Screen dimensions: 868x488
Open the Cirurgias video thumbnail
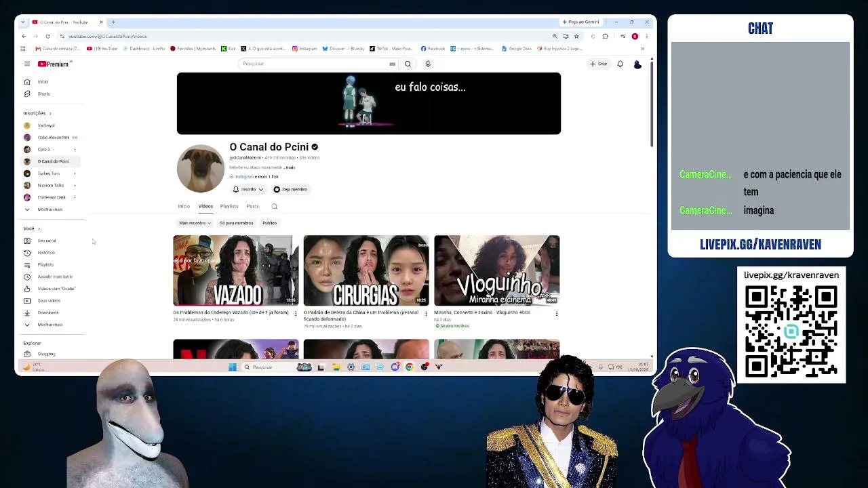coord(366,270)
